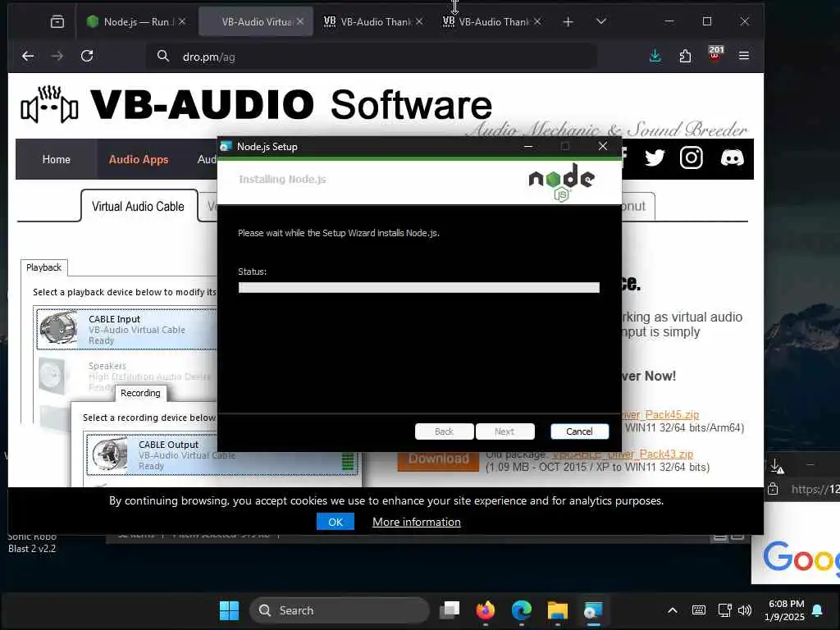Click the touch keyboard tray icon
The height and width of the screenshot is (630, 840).
699,610
